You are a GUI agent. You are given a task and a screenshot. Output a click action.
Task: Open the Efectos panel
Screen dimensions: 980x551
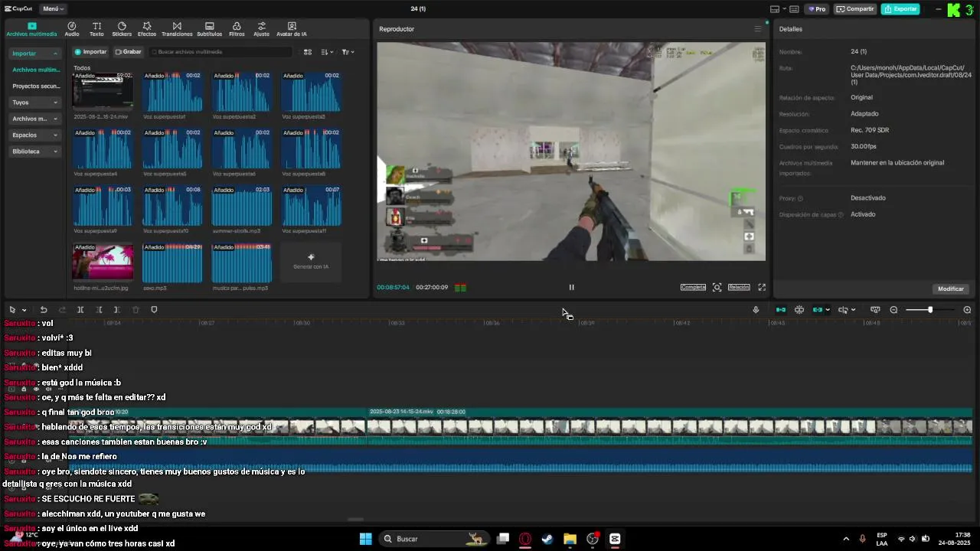tap(147, 29)
